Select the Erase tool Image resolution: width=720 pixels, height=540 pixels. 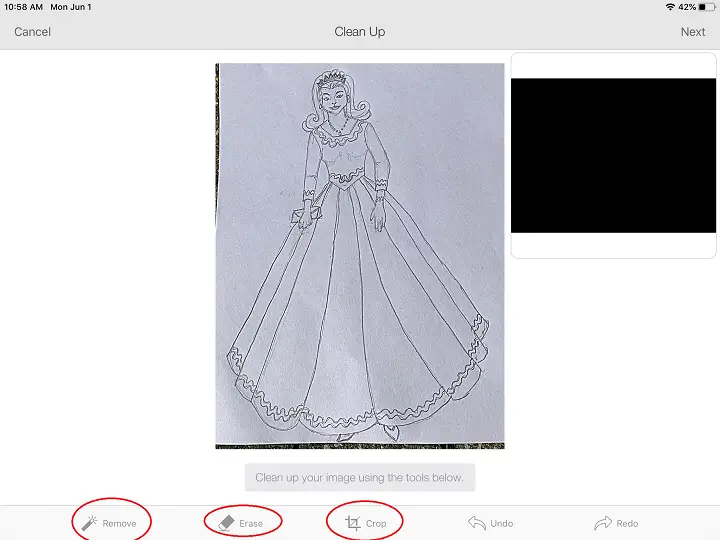click(x=241, y=523)
